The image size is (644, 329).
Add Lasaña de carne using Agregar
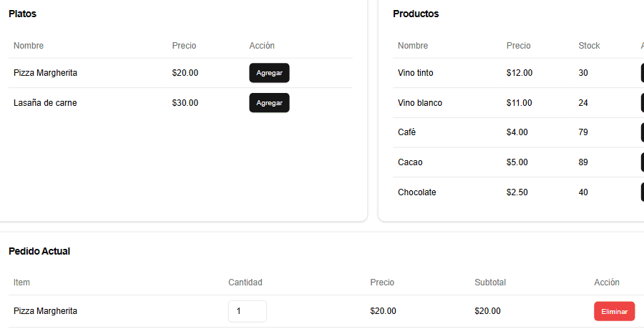(x=269, y=103)
